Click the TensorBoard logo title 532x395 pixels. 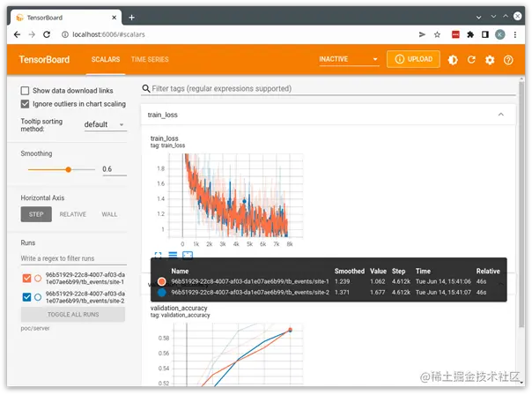(x=44, y=59)
